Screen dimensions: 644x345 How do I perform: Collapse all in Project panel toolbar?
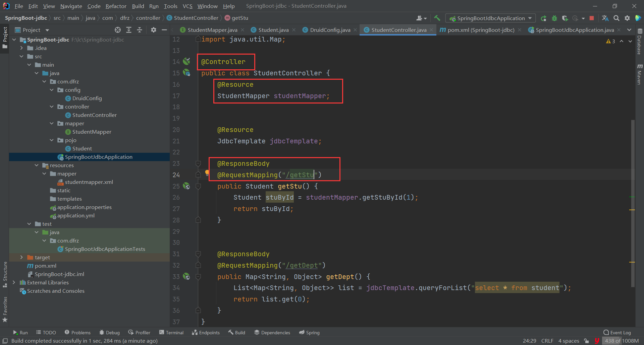point(140,30)
